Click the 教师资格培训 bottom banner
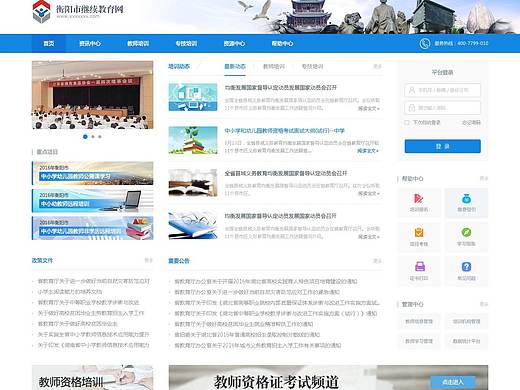This screenshot has height=390, width=520. (93, 377)
